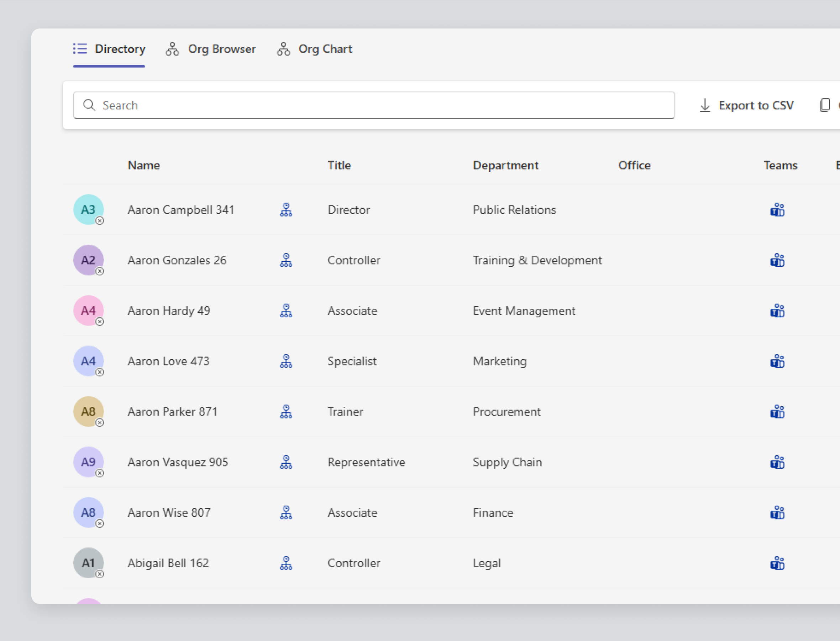Click Teams icon for Aaron Parker 871
Screen dimensions: 840x641
click(777, 412)
